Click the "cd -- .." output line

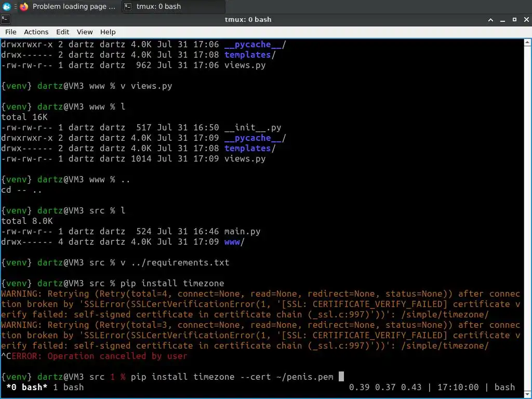click(22, 190)
